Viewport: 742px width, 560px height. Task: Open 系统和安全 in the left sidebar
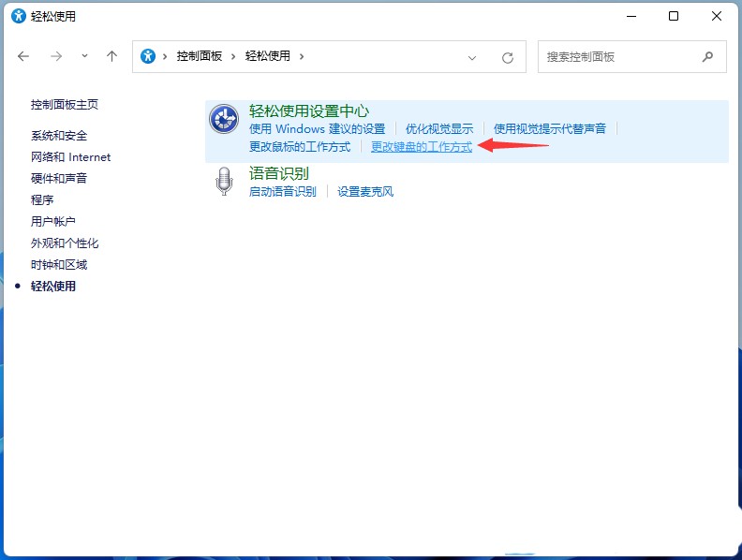(58, 136)
